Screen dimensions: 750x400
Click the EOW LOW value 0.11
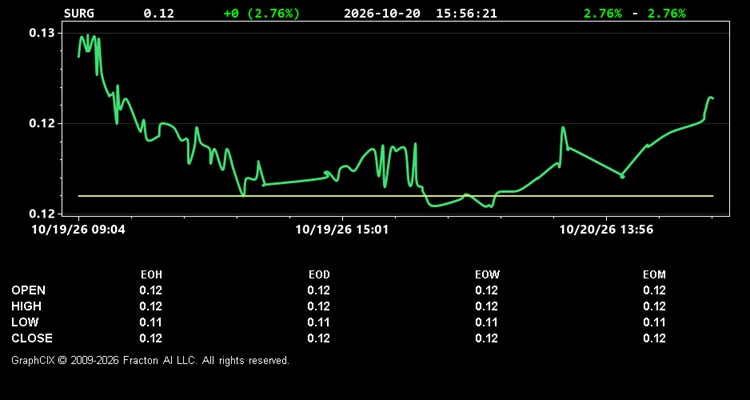(x=487, y=322)
